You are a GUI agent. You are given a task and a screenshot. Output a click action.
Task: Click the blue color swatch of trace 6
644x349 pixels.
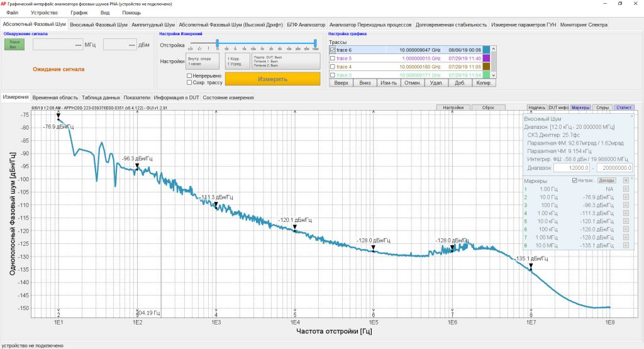486,50
